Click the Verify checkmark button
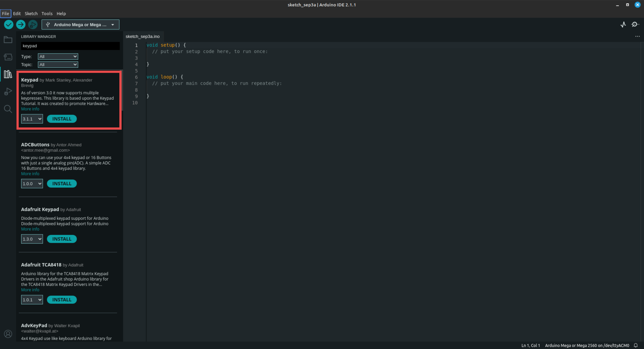The width and height of the screenshot is (644, 349). click(8, 24)
